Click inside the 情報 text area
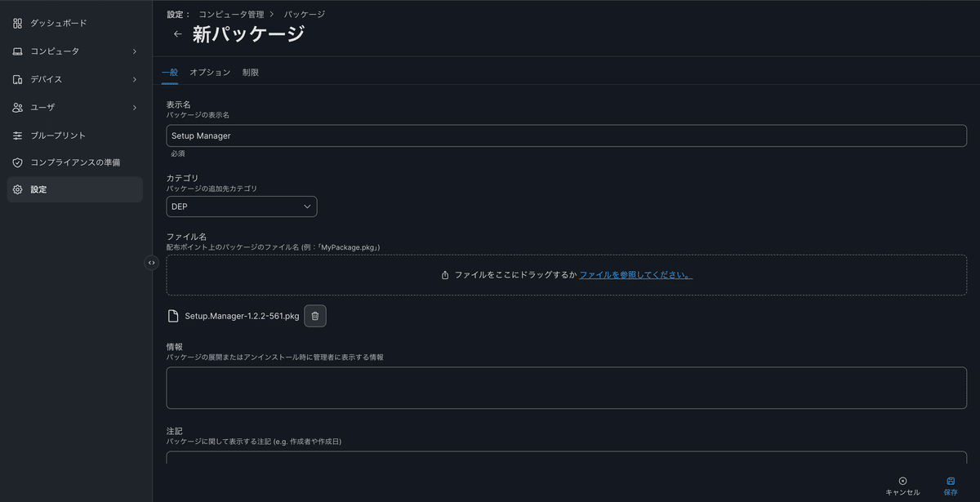The image size is (980, 502). tap(567, 387)
